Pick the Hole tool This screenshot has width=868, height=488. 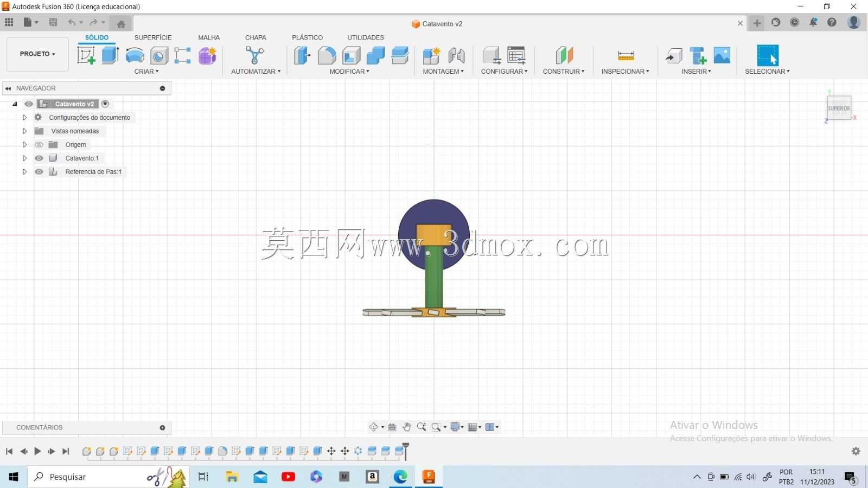[x=159, y=55]
